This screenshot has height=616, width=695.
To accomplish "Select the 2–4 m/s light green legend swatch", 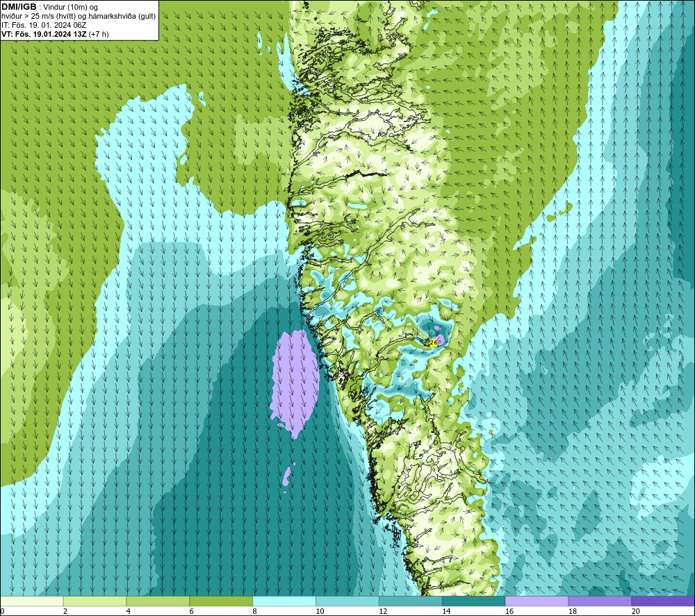I will pyautogui.click(x=95, y=601).
